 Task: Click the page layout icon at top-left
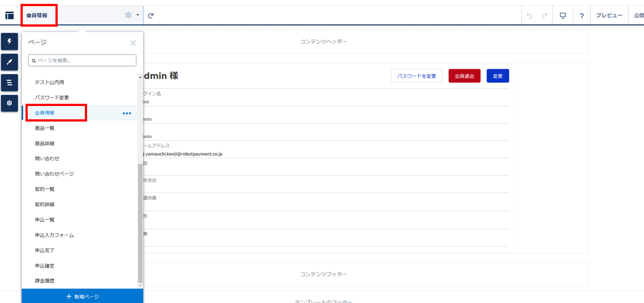tap(9, 16)
